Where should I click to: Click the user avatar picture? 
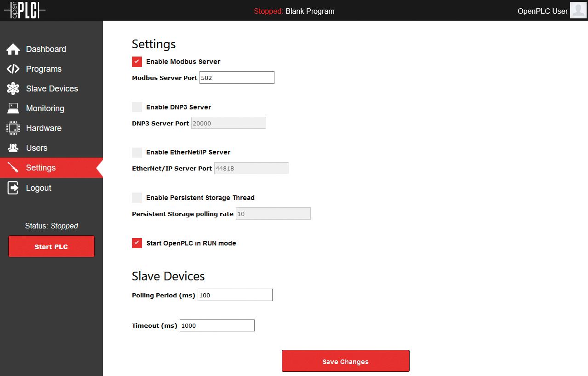tap(578, 10)
